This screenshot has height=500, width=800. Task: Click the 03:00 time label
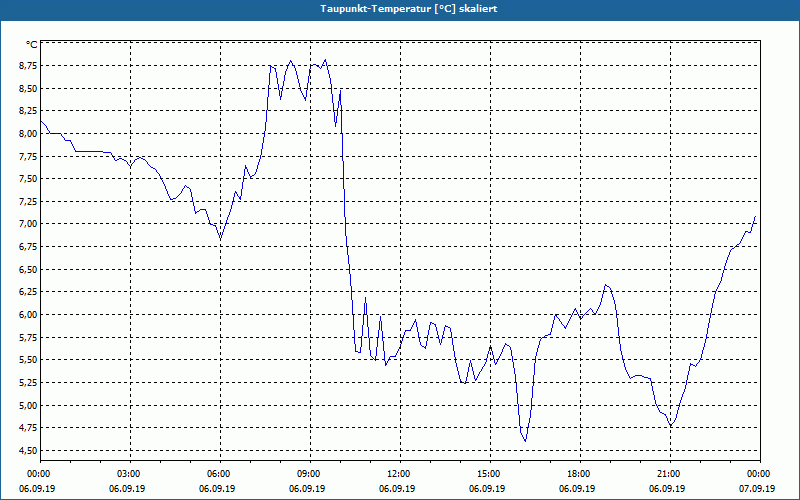click(130, 474)
